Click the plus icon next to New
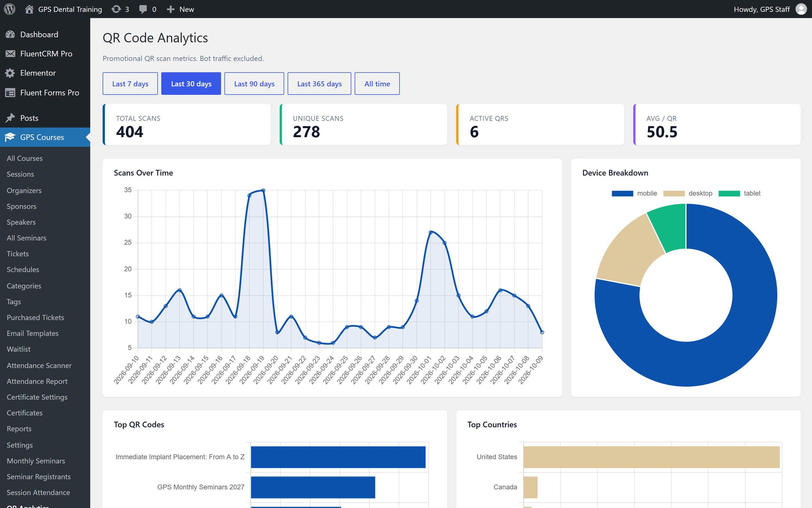 (171, 9)
